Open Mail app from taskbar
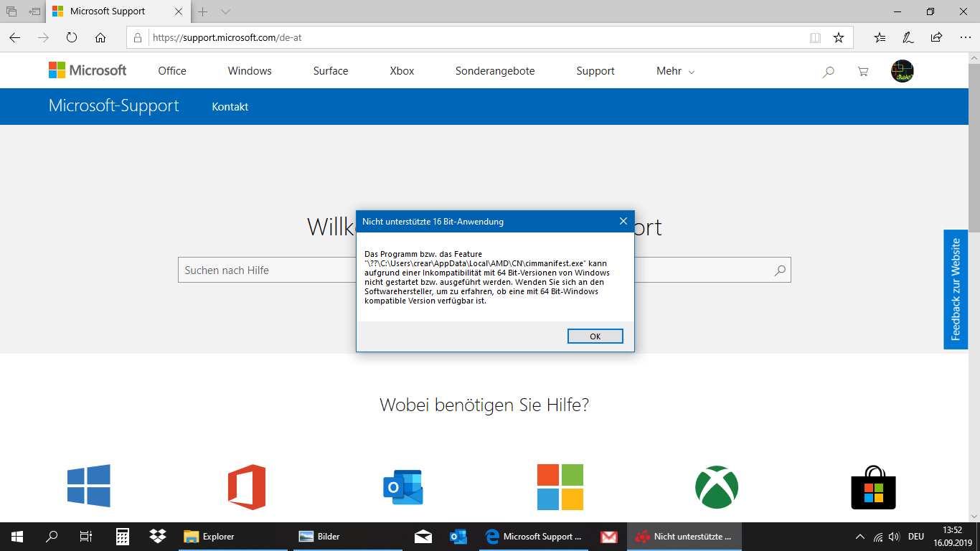The width and height of the screenshot is (980, 551). pyautogui.click(x=423, y=537)
